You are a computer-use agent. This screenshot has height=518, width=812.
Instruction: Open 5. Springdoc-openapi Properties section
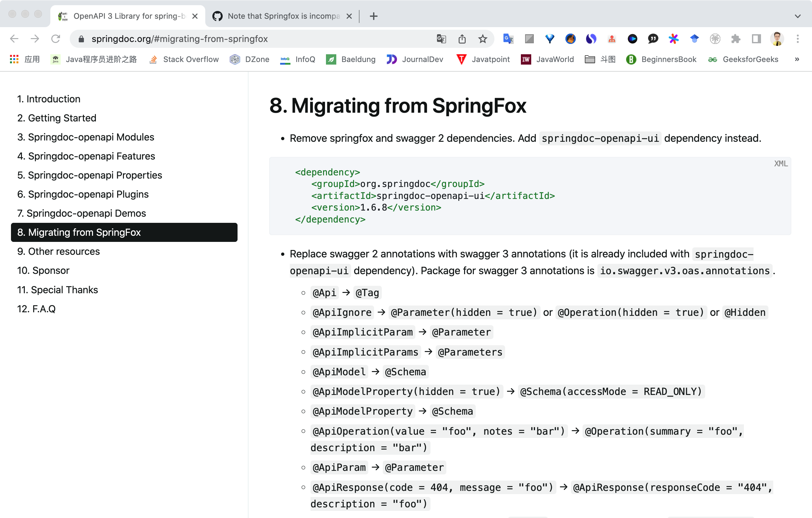(89, 175)
